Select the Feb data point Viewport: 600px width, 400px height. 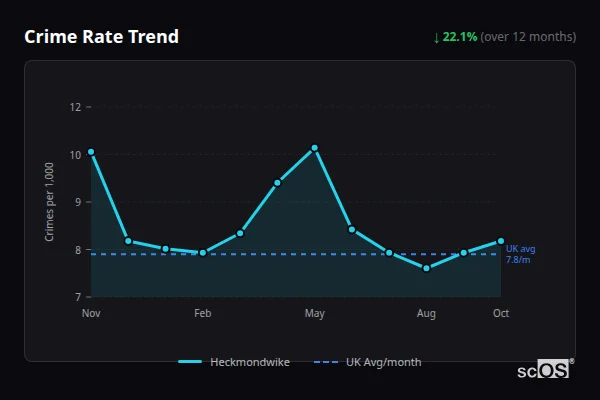click(203, 253)
